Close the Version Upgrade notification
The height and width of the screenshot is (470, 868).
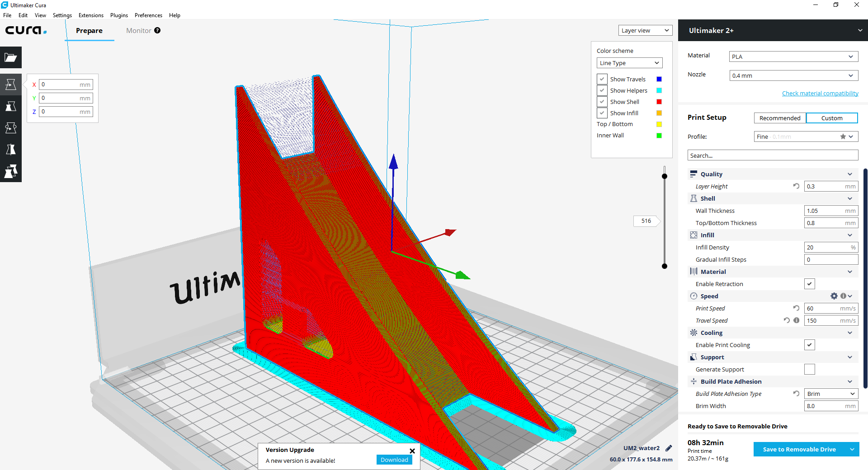click(x=412, y=451)
